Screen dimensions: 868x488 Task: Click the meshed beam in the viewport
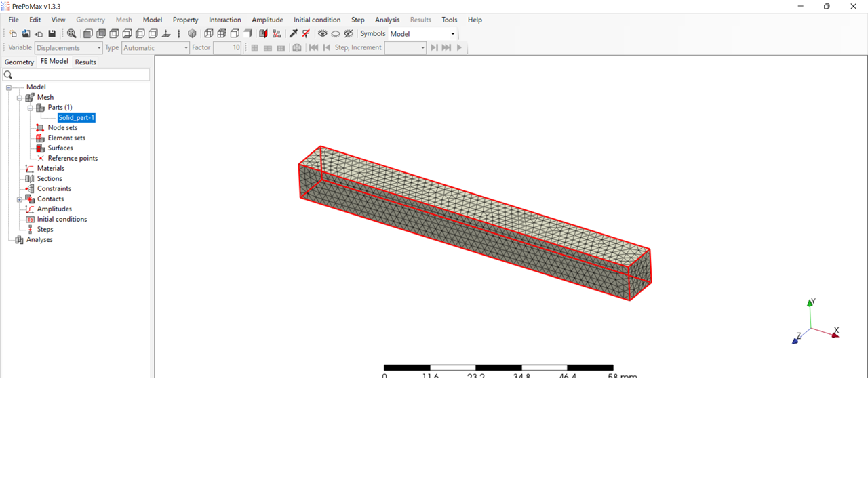(475, 224)
